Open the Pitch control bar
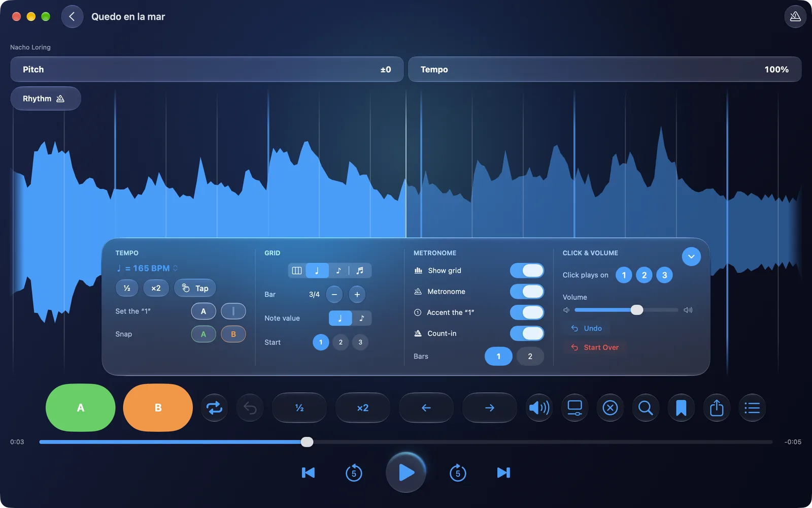 click(x=207, y=69)
